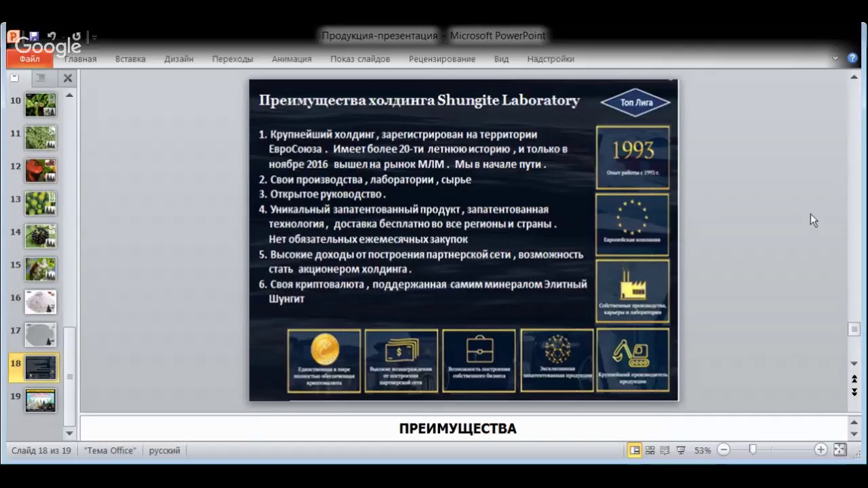Click thumbnail pane scroll up arrow
The height and width of the screenshot is (488, 868).
click(x=69, y=95)
